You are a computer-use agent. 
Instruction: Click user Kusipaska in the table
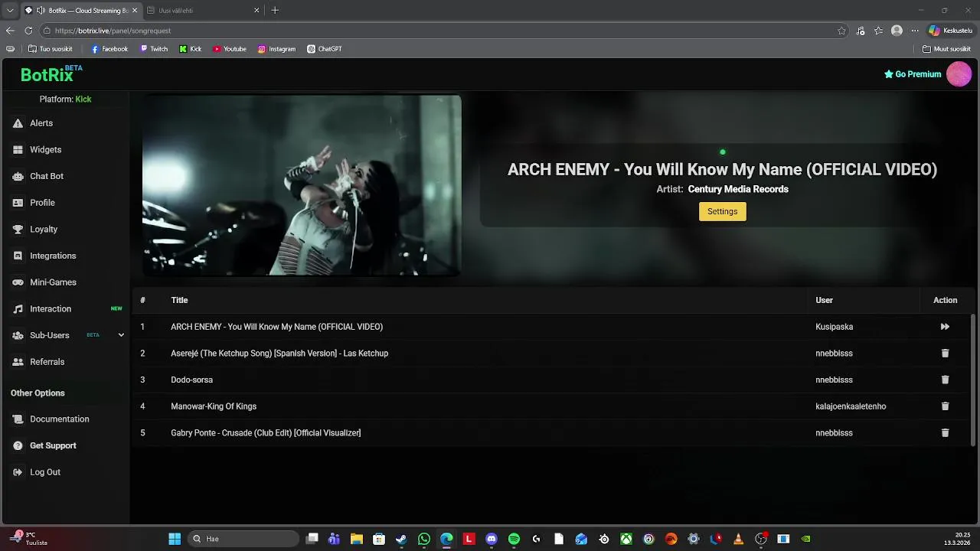[834, 327]
